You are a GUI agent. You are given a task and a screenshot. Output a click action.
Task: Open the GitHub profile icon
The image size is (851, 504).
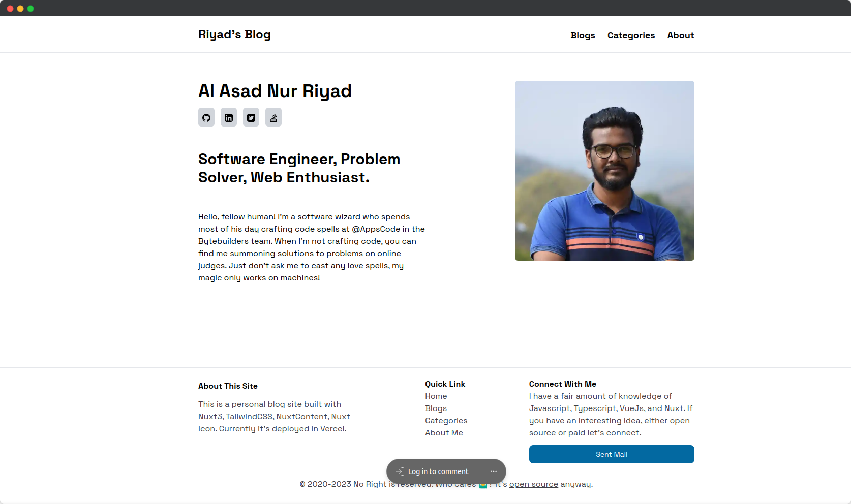point(206,117)
